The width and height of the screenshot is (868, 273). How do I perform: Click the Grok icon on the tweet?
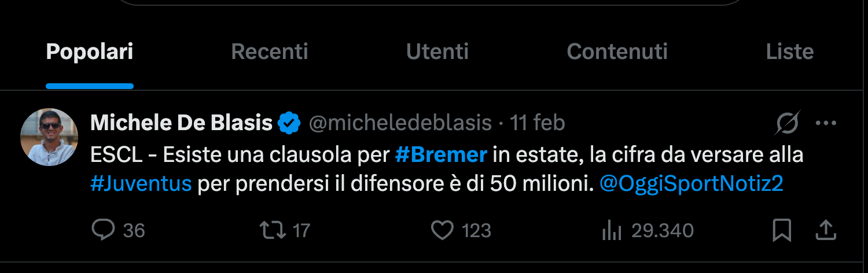point(788,123)
